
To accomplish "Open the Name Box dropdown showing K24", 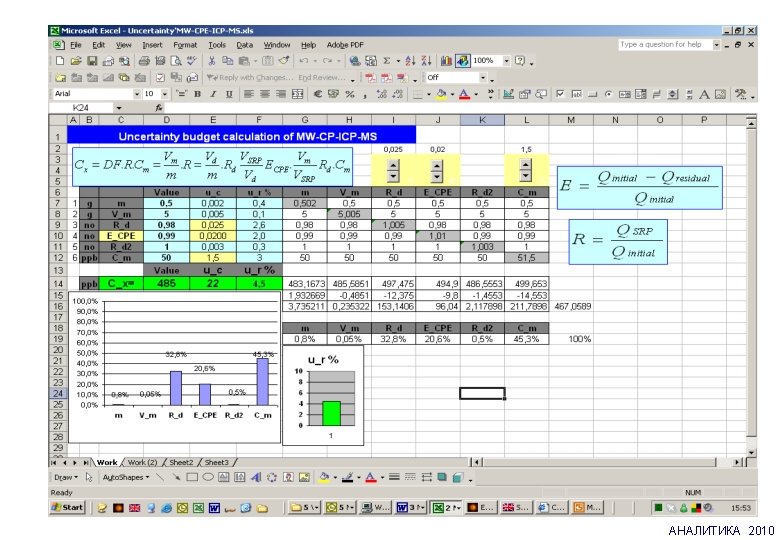I will click(119, 107).
